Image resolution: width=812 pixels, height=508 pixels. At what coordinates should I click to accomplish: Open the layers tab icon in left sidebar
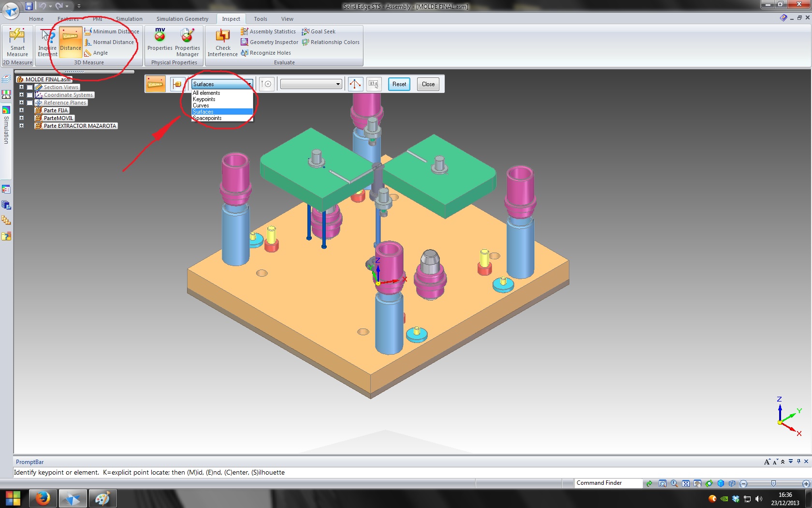pyautogui.click(x=6, y=79)
